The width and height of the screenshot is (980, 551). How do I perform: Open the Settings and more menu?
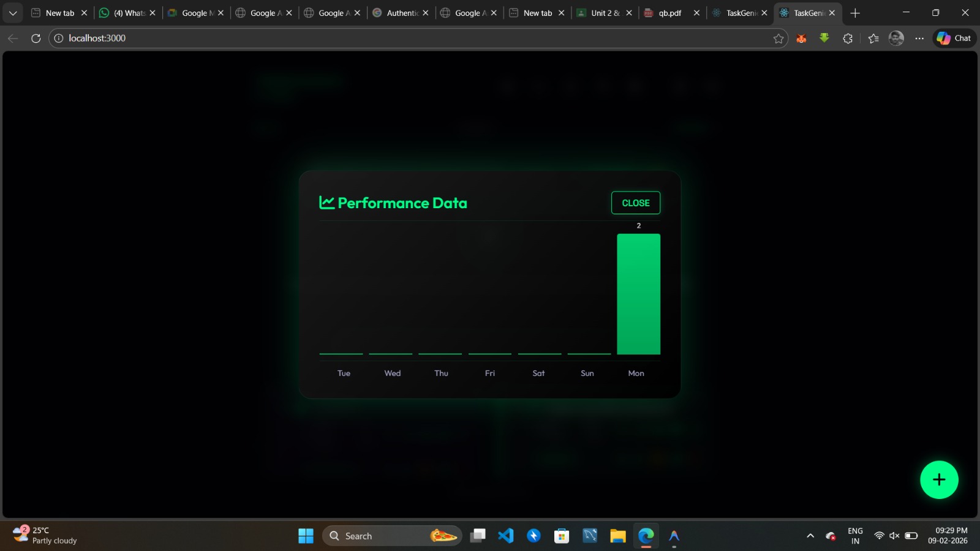[x=919, y=38]
